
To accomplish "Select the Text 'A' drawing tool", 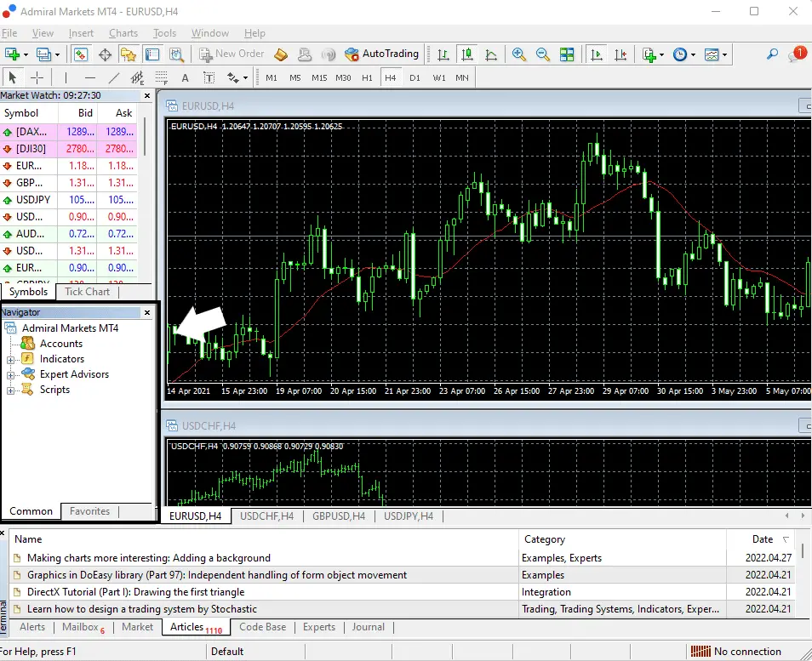I will [x=185, y=77].
